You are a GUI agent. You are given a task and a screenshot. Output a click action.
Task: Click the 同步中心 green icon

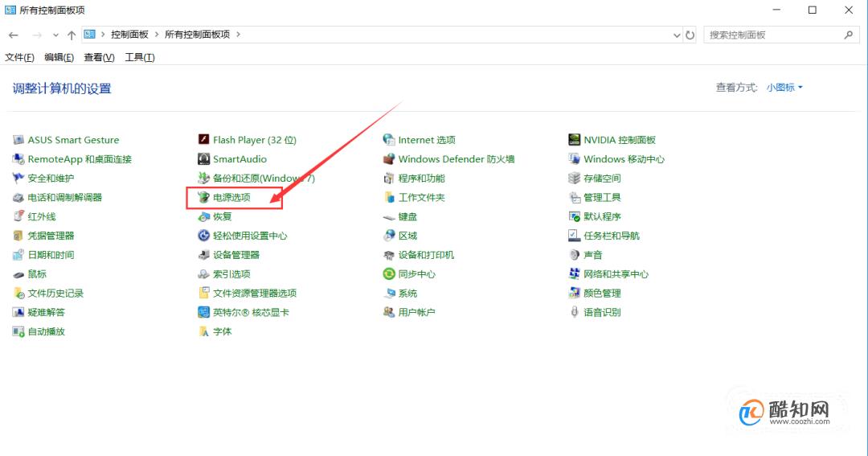point(389,273)
